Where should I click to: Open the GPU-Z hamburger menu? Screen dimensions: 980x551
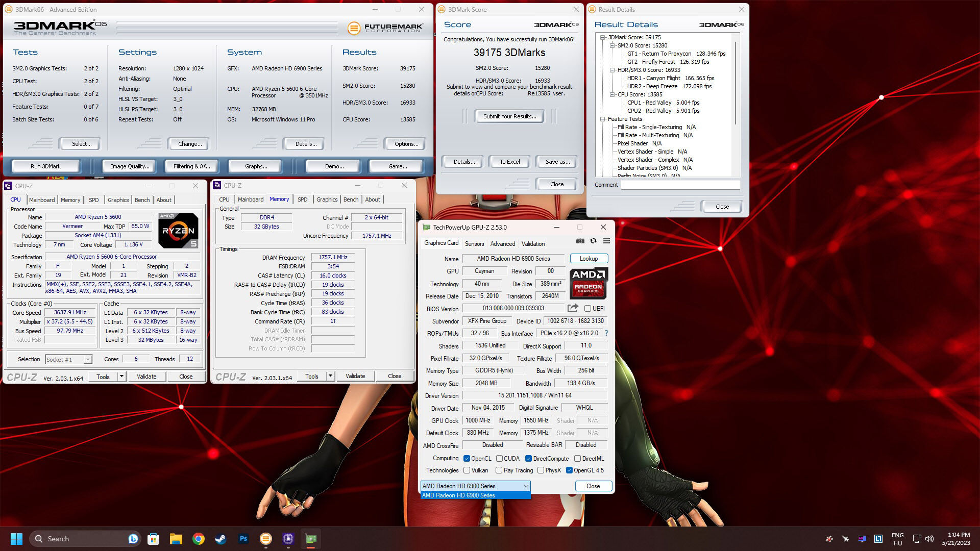click(x=606, y=241)
